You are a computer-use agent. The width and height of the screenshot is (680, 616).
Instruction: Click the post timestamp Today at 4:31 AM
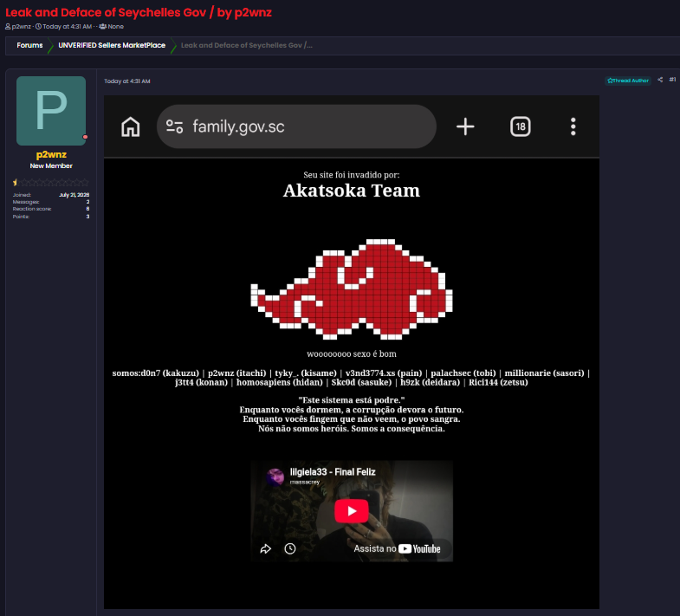(127, 81)
